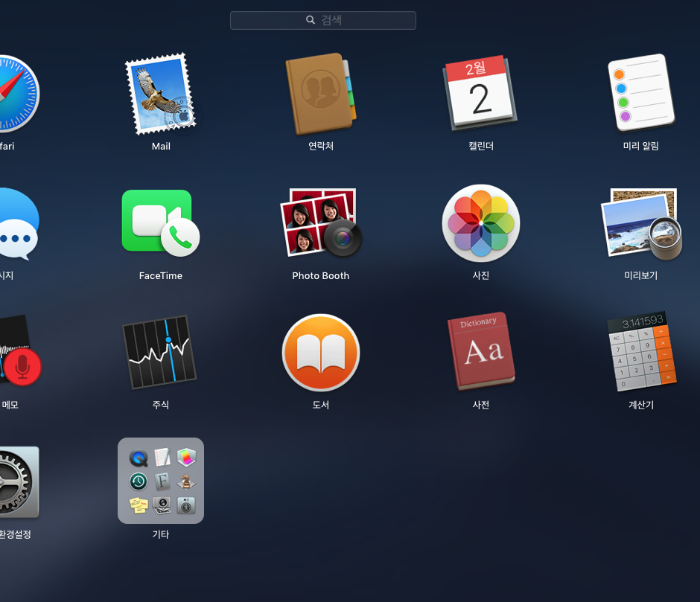Launch 미리 알림 reminders app
Viewport: 700px width, 602px height.
641,93
